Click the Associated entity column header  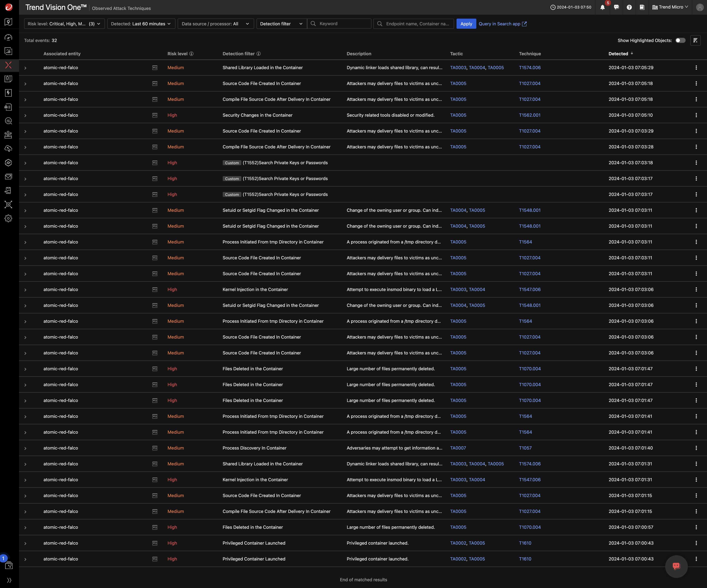[x=62, y=54]
